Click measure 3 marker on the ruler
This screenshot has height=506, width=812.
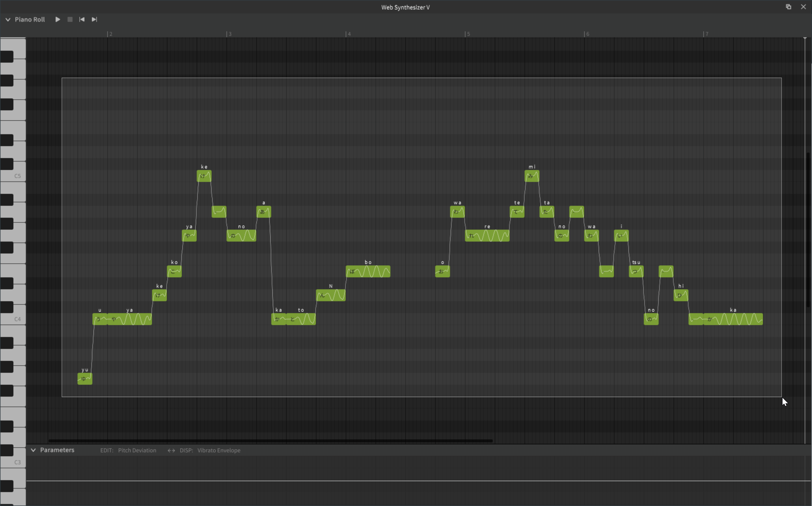pos(229,34)
